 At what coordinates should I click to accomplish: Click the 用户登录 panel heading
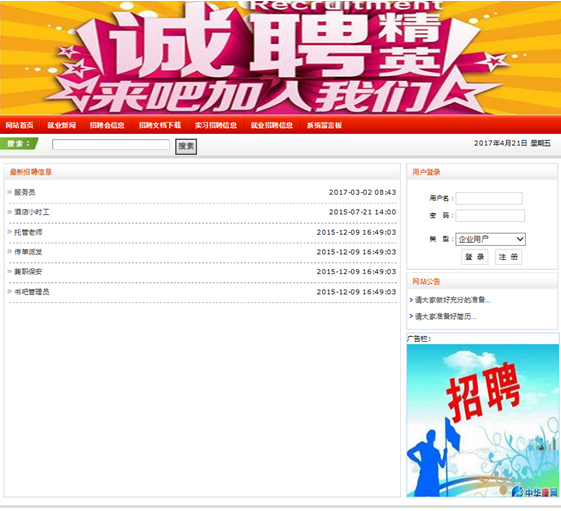[x=426, y=172]
